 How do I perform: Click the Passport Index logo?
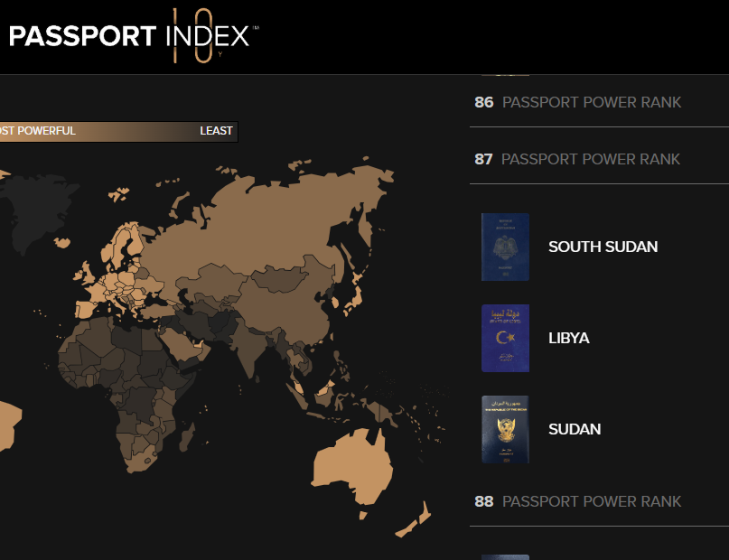[x=134, y=36]
